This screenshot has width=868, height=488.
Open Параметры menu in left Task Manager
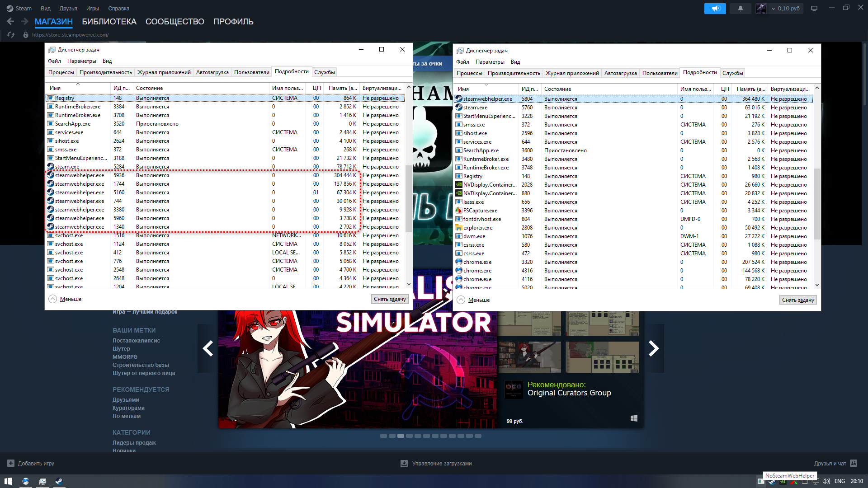pyautogui.click(x=81, y=61)
